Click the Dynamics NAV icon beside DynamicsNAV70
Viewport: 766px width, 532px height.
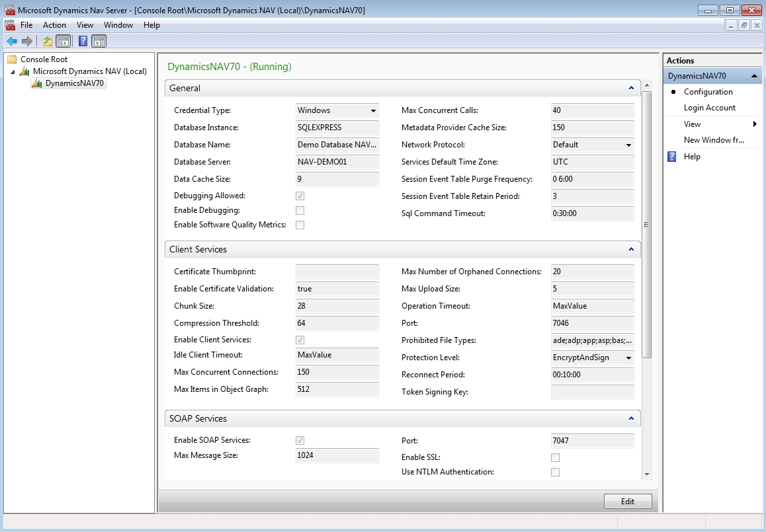tap(36, 83)
